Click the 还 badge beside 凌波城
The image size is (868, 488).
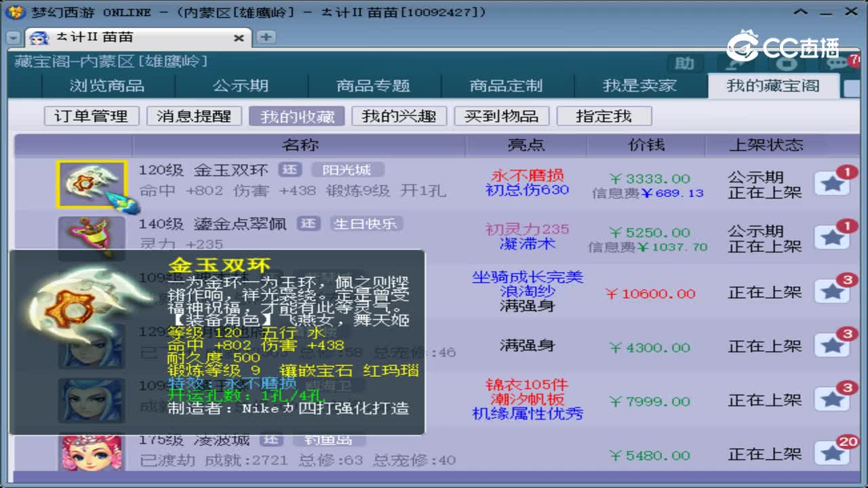point(271,439)
